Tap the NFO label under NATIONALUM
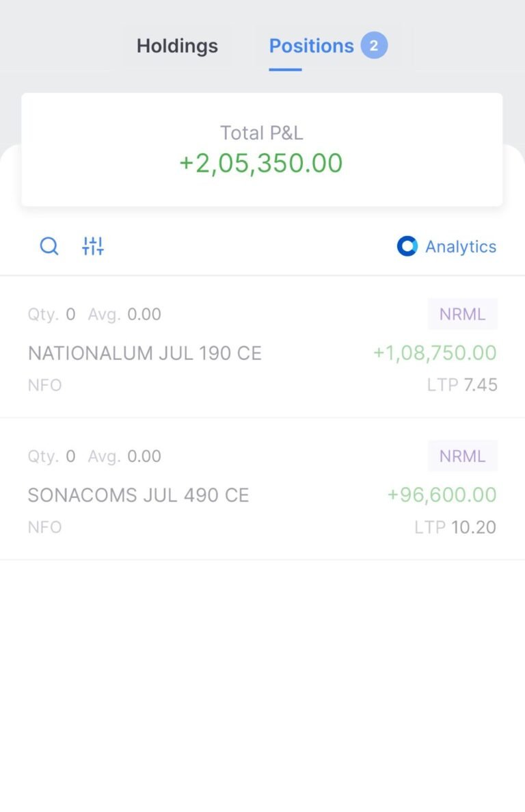This screenshot has height=812, width=525. (x=44, y=384)
